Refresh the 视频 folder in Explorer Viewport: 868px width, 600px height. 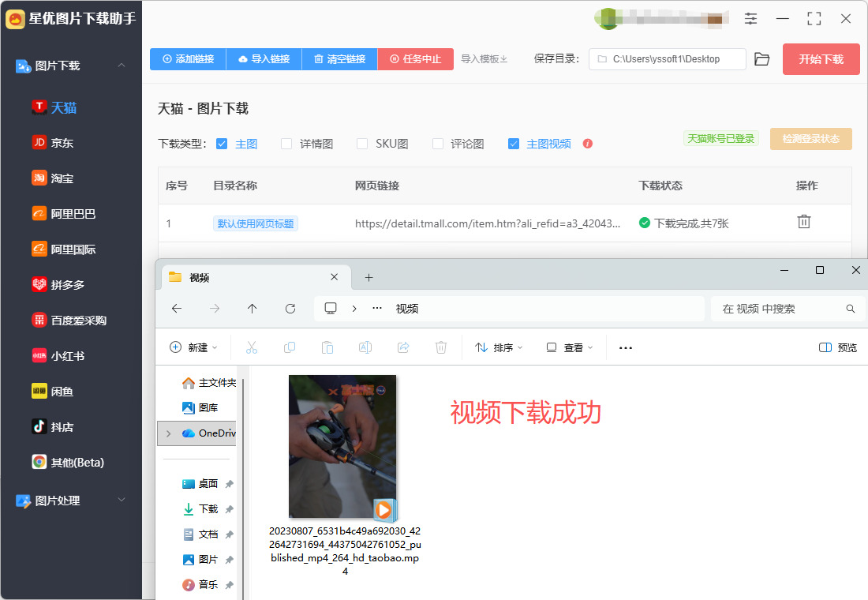[290, 309]
